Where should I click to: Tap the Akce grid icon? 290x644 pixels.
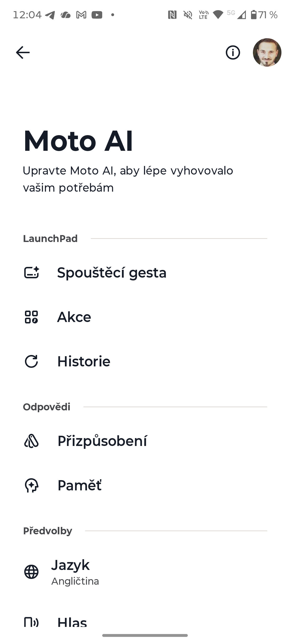point(32,317)
